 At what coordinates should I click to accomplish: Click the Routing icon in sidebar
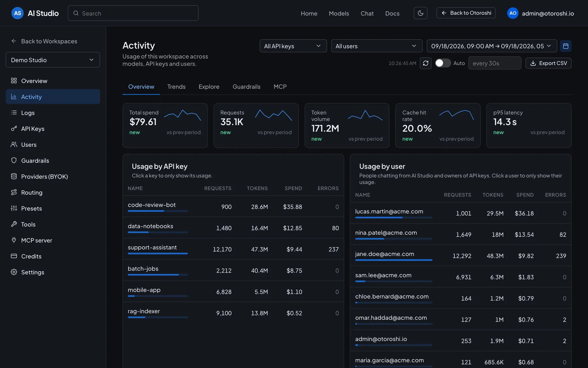tap(14, 192)
